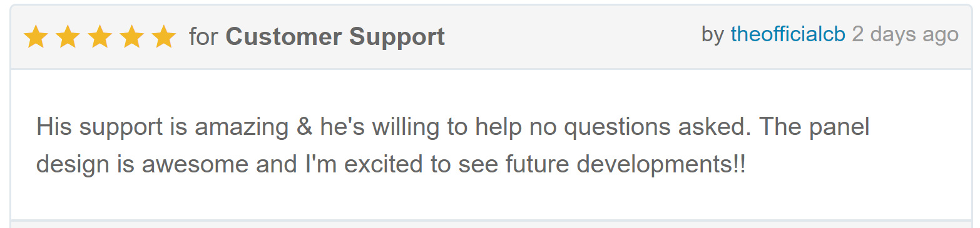Click the Customer Support category label
980x228 pixels.
coord(335,37)
